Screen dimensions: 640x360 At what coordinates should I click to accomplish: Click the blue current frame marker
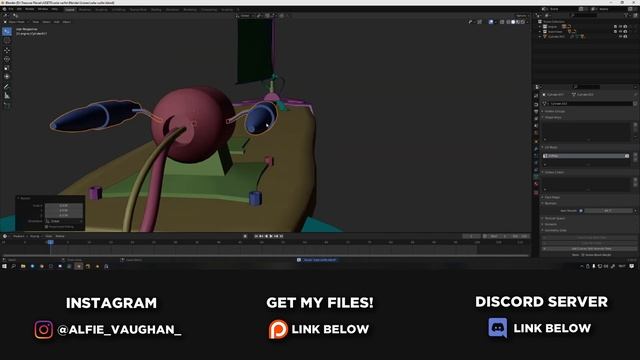(x=50, y=242)
